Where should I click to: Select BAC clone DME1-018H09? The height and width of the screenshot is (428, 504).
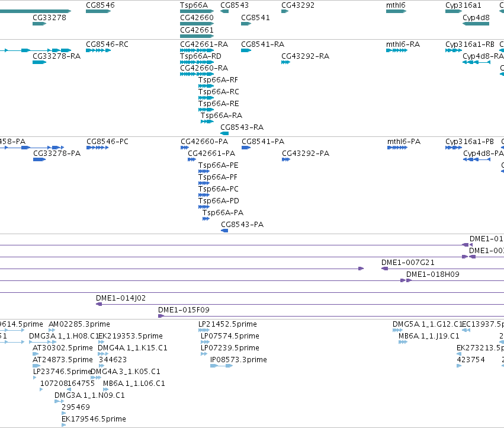455,280
